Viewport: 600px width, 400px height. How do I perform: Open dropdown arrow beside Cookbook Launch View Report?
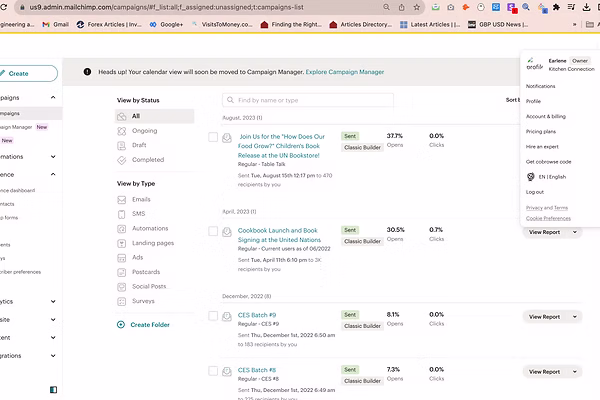[575, 232]
